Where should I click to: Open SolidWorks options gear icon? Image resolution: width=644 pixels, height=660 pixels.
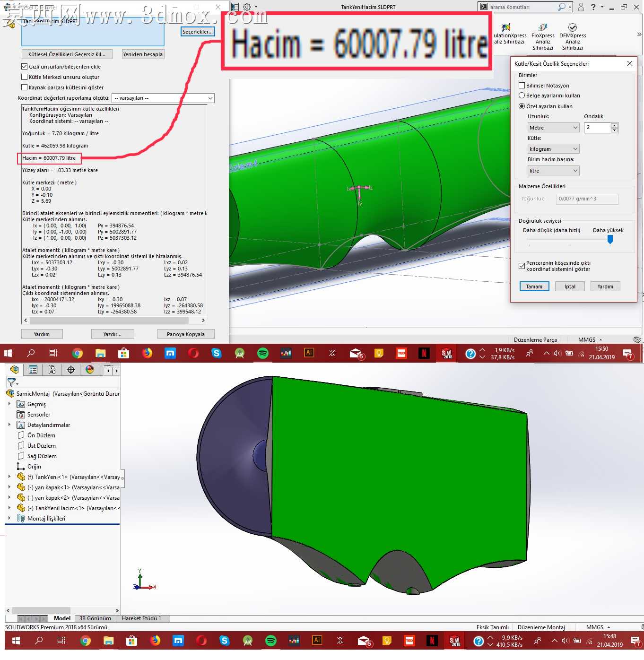(247, 7)
